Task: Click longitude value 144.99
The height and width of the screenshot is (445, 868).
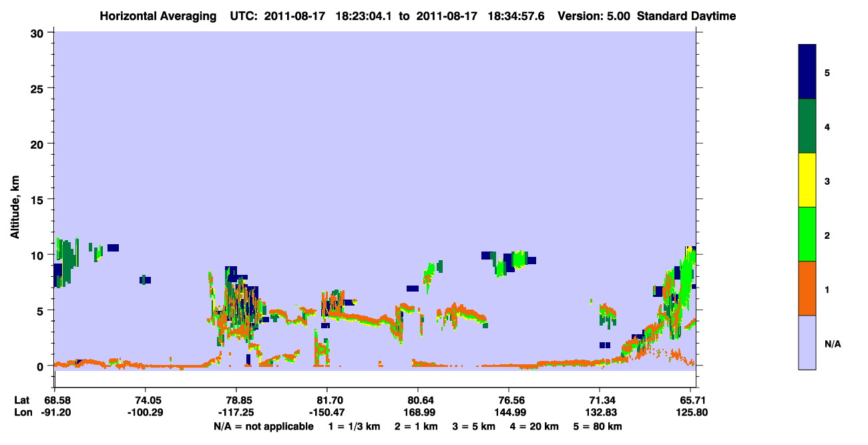Action: [509, 412]
